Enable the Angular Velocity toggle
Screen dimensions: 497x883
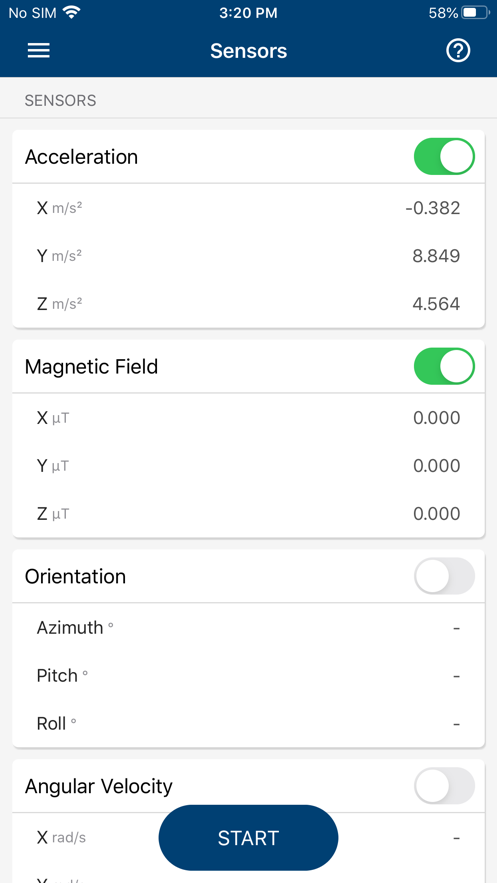click(x=444, y=786)
